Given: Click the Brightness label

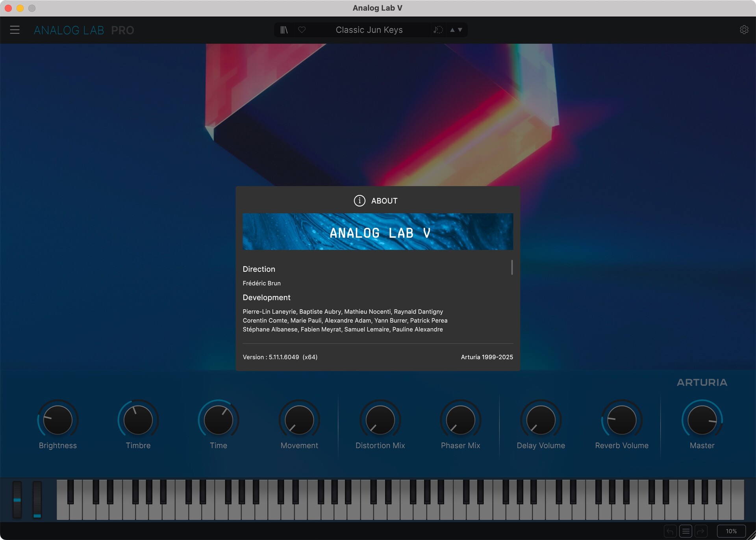Looking at the screenshot, I should tap(58, 445).
